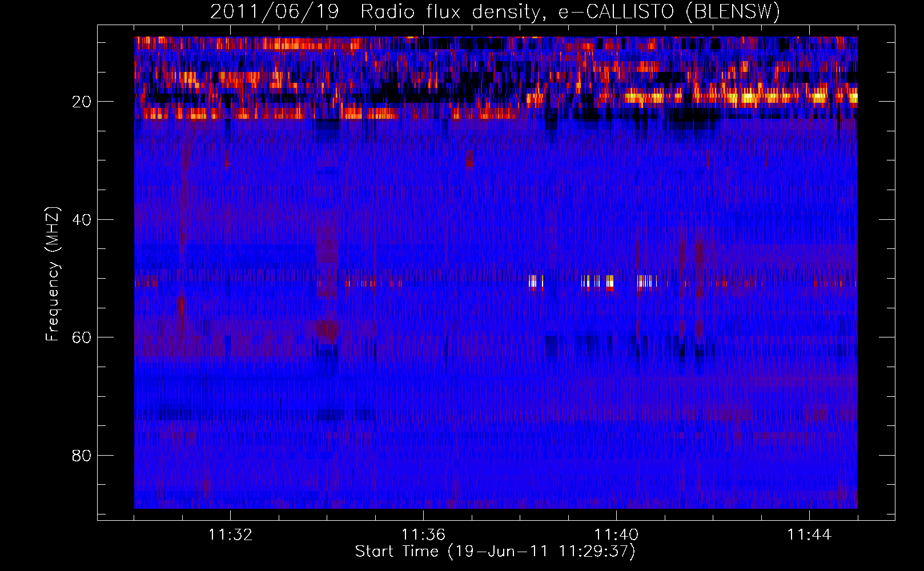Click the 'Start Time (19-Jun-11 11:29:37)' label
This screenshot has height=571, width=924.
[495, 552]
